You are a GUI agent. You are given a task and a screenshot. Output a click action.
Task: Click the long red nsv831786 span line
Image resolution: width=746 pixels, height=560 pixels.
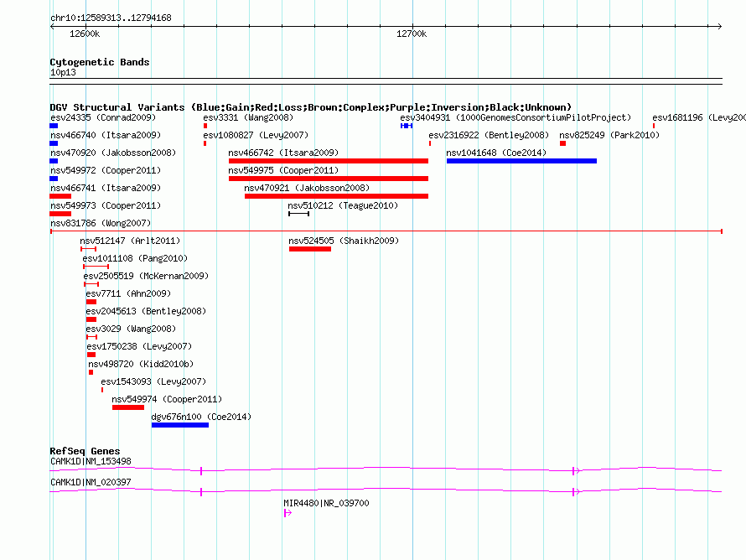386,231
